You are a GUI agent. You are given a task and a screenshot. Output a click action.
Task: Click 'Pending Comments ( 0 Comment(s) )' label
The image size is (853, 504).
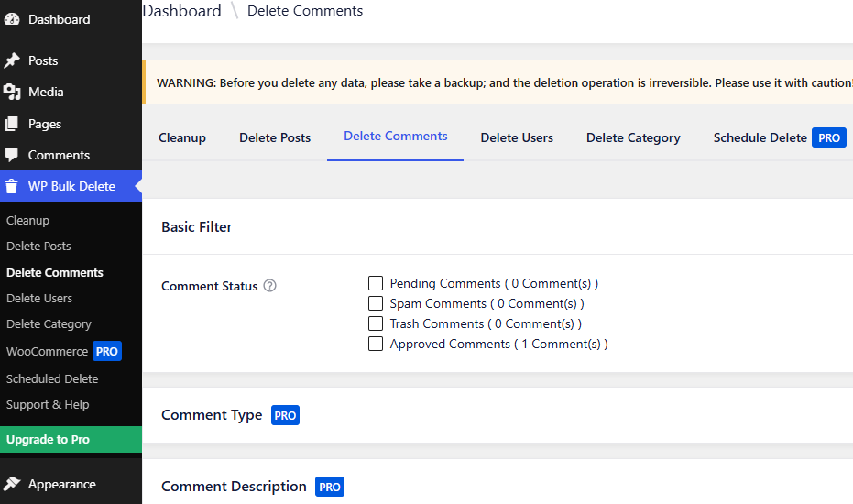pyautogui.click(x=494, y=283)
